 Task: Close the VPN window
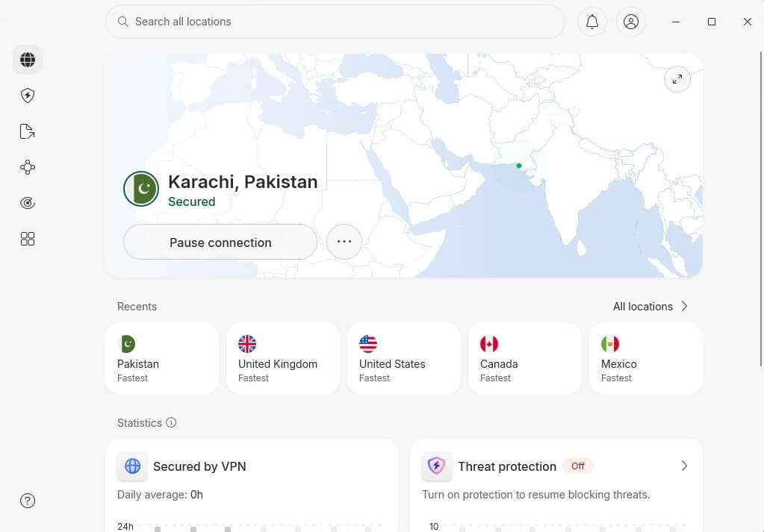point(748,22)
